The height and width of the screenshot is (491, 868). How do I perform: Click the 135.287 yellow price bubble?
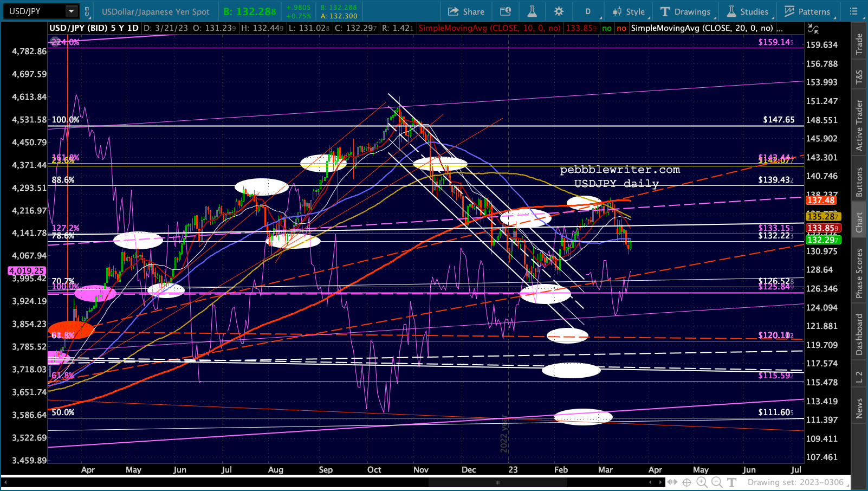[x=823, y=216]
